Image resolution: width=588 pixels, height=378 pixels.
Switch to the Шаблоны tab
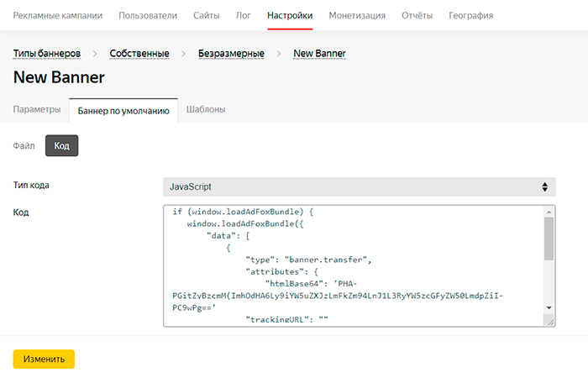tap(206, 109)
